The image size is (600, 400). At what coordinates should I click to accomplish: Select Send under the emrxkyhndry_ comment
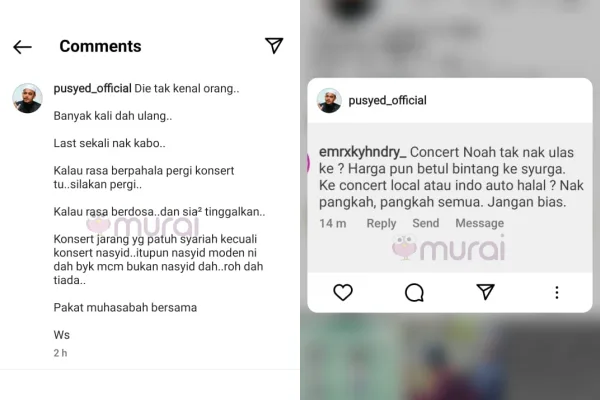coord(426,223)
